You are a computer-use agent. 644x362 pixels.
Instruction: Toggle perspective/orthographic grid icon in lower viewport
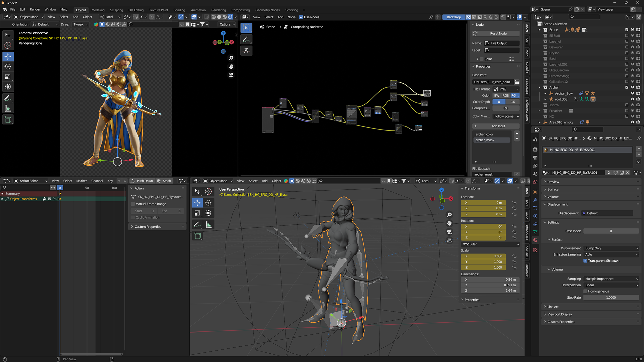(449, 240)
